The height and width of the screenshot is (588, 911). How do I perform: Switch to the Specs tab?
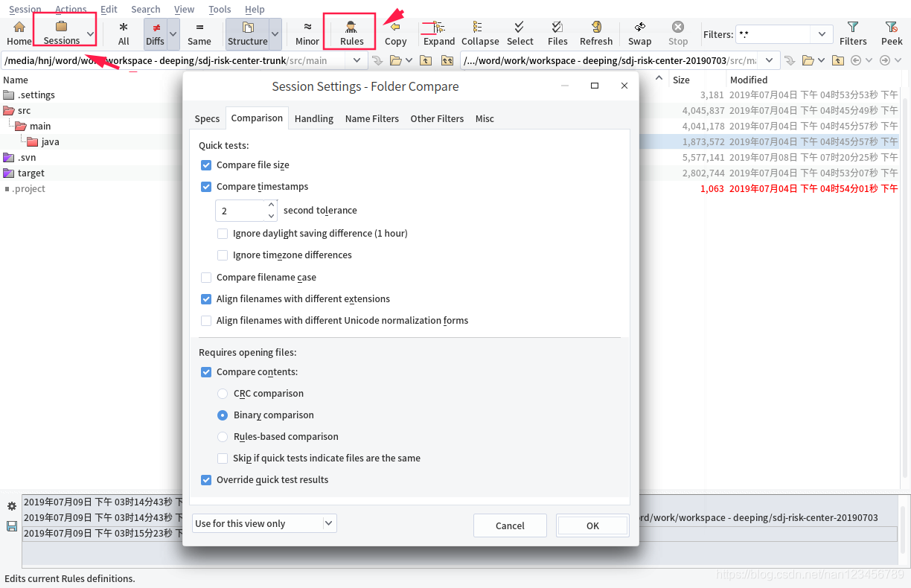[207, 118]
